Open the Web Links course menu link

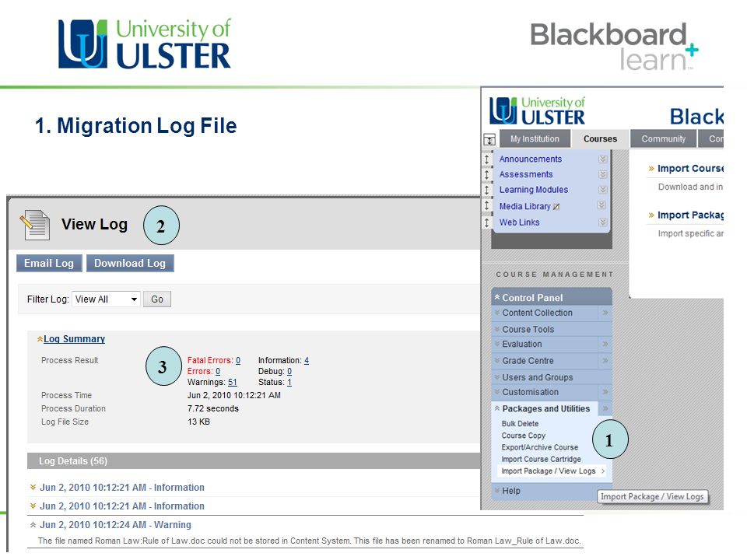519,222
